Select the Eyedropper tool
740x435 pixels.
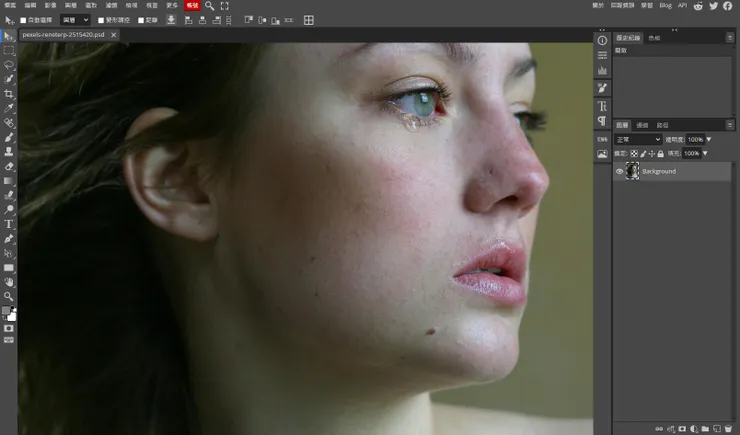pos(9,109)
